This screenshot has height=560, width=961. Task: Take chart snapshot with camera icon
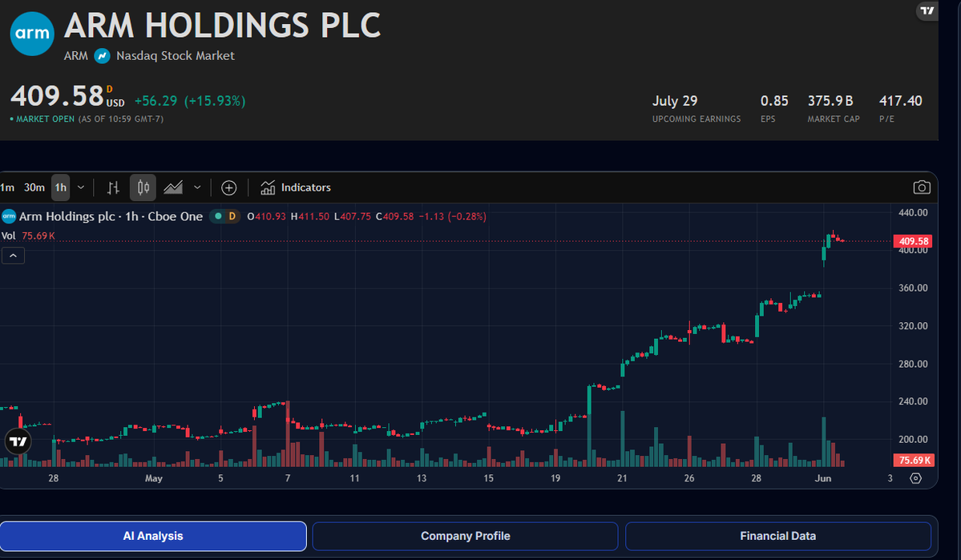pyautogui.click(x=921, y=187)
